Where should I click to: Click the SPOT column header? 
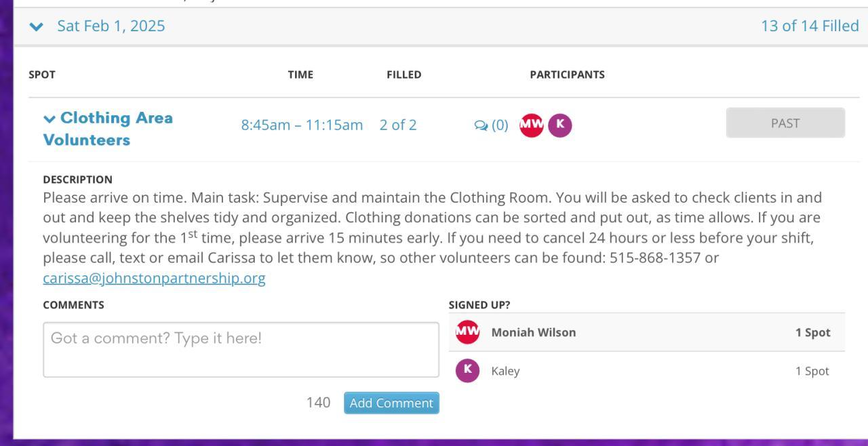pyautogui.click(x=42, y=75)
